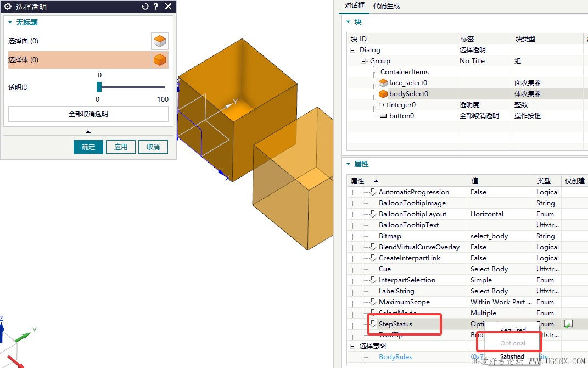Screen dimensions: 588x368
Task: Click the InterpartSelection arrow icon
Action: pos(372,280)
